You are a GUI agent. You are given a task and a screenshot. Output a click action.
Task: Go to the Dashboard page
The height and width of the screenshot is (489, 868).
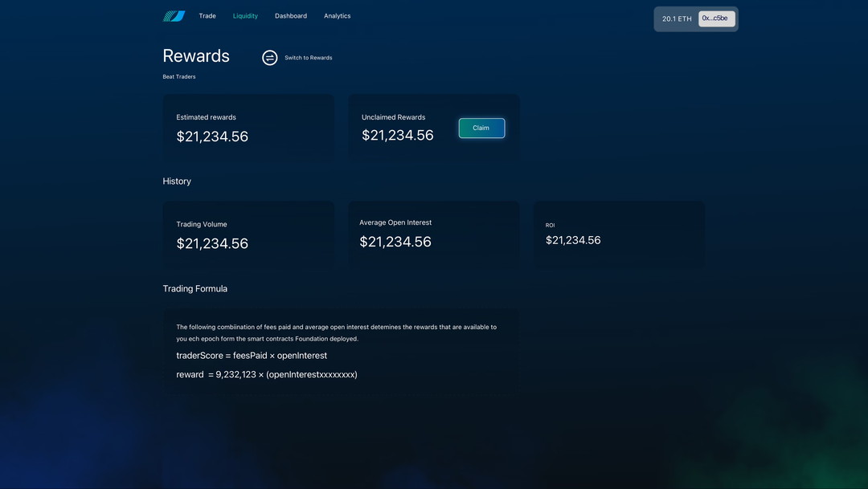(x=291, y=16)
